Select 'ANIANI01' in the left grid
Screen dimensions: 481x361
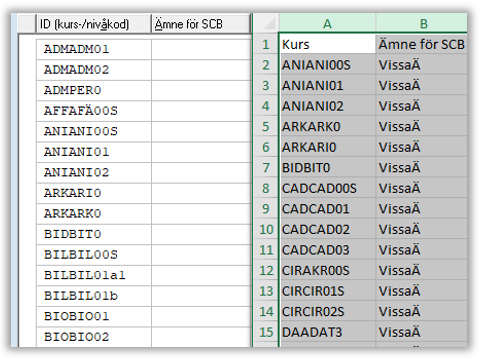click(x=94, y=152)
